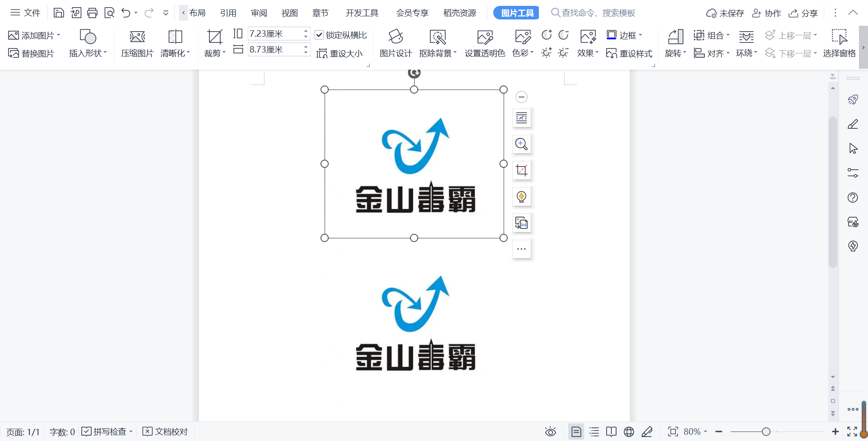
Task: Increase contrast using the top-right circular icon
Action: click(x=547, y=35)
